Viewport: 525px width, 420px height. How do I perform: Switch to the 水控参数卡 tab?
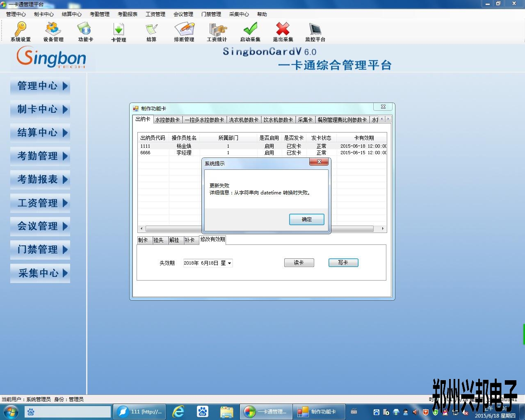pyautogui.click(x=167, y=120)
